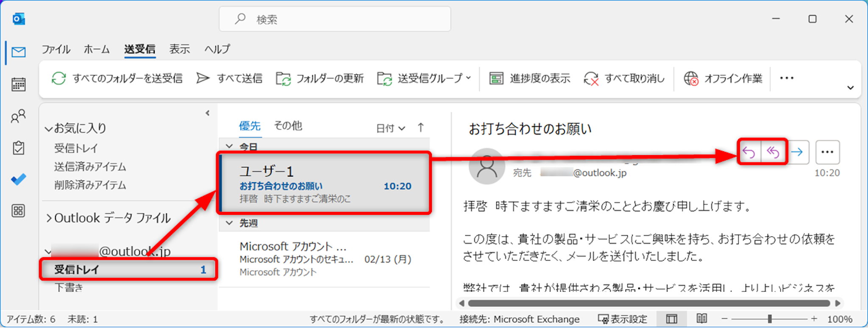
Task: Open the ユーザー1 message お打ち合わせのお願い
Action: click(x=325, y=183)
